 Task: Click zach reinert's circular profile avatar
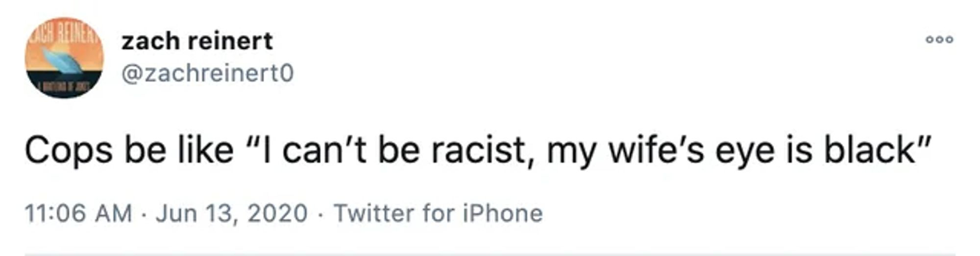64,57
